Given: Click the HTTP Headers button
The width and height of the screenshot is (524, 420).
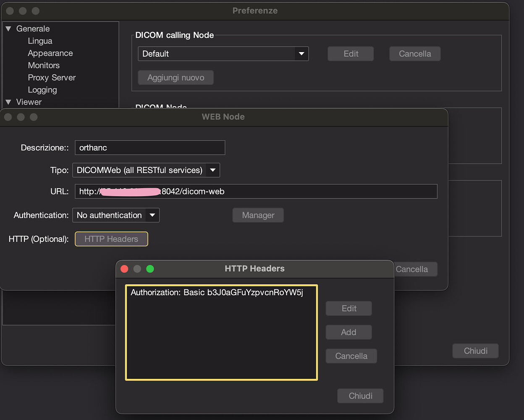Looking at the screenshot, I should (111, 239).
